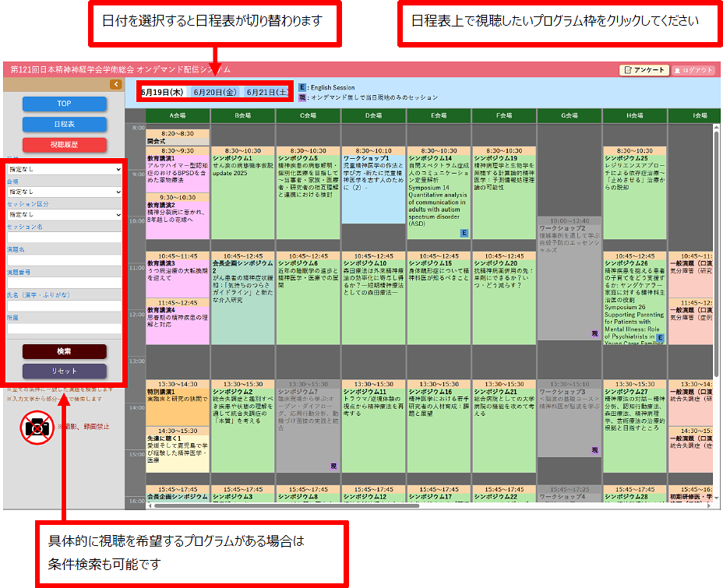This screenshot has height=588, width=723.
Task: Open the 視聴履歴 viewing history button
Action: [x=64, y=145]
